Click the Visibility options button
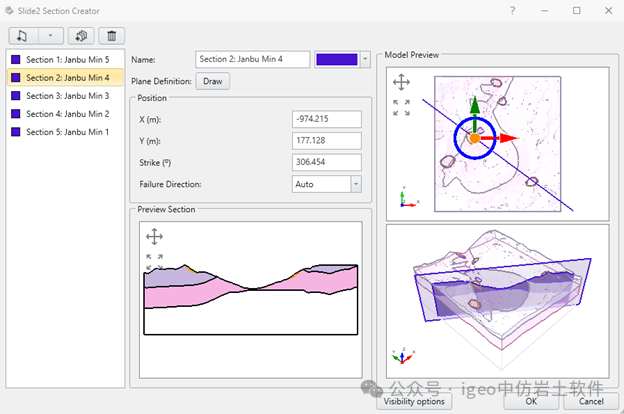Image resolution: width=624 pixels, height=414 pixels. pyautogui.click(x=414, y=401)
